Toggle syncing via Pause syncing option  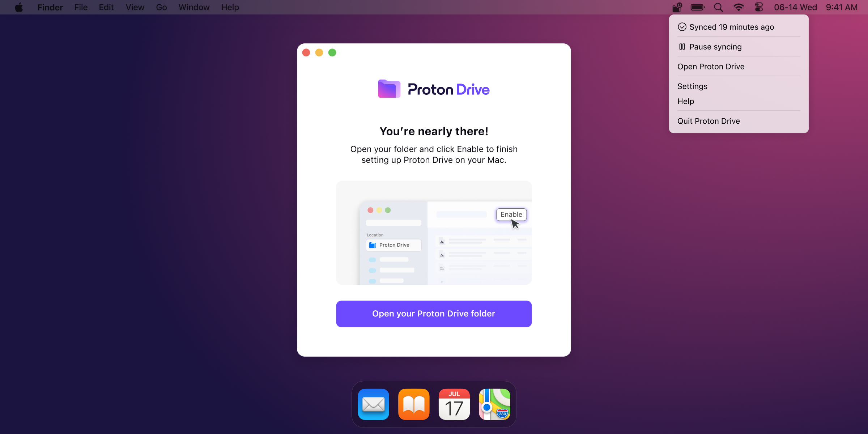(715, 47)
